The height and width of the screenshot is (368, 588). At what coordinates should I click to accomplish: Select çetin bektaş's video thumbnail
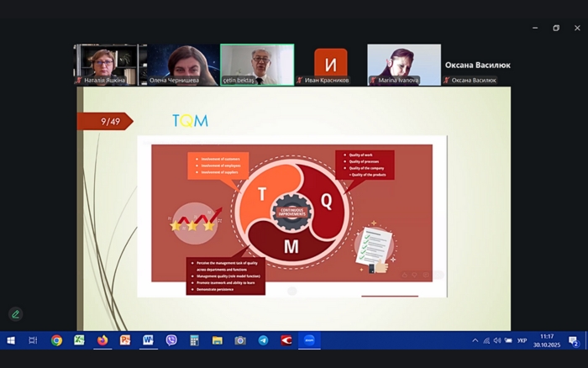point(257,64)
